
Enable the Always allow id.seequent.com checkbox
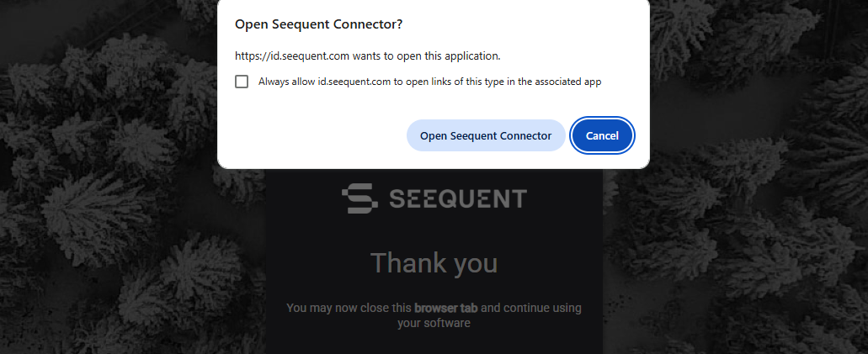coord(242,82)
